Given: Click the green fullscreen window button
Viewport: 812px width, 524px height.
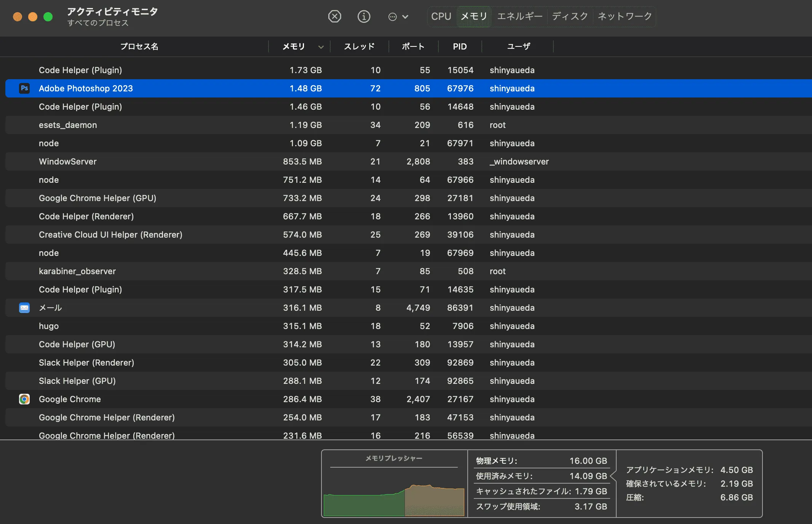Looking at the screenshot, I should (x=48, y=17).
